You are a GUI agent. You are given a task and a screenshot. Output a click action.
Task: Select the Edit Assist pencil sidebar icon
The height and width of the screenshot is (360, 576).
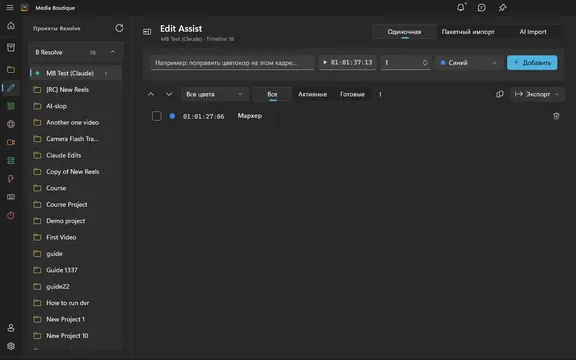click(x=11, y=87)
